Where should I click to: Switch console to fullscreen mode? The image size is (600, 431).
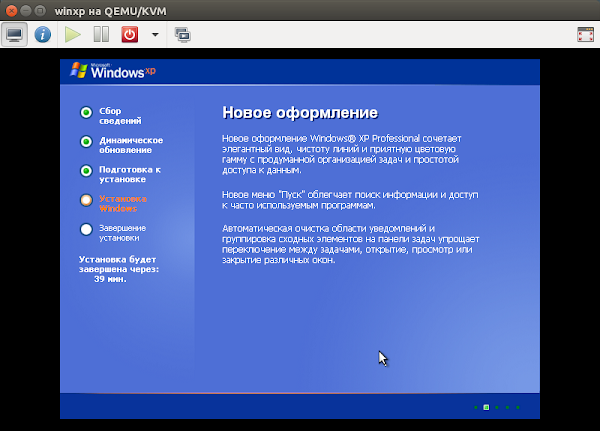point(585,35)
